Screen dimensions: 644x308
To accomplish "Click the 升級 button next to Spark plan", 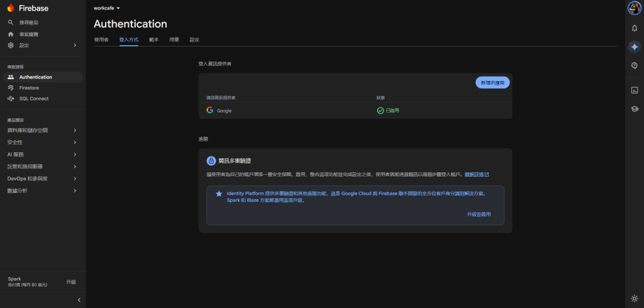I will pos(71,282).
